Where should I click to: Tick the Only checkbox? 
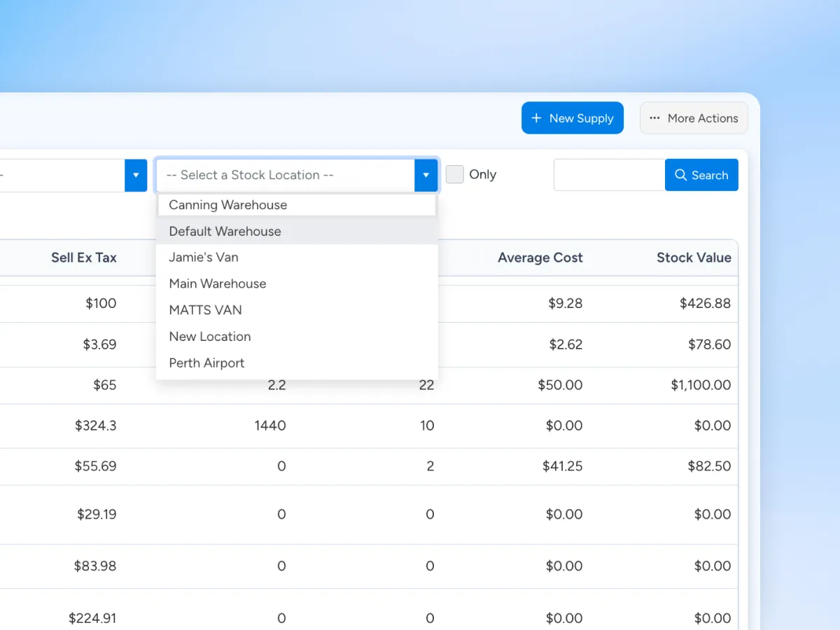pos(455,174)
